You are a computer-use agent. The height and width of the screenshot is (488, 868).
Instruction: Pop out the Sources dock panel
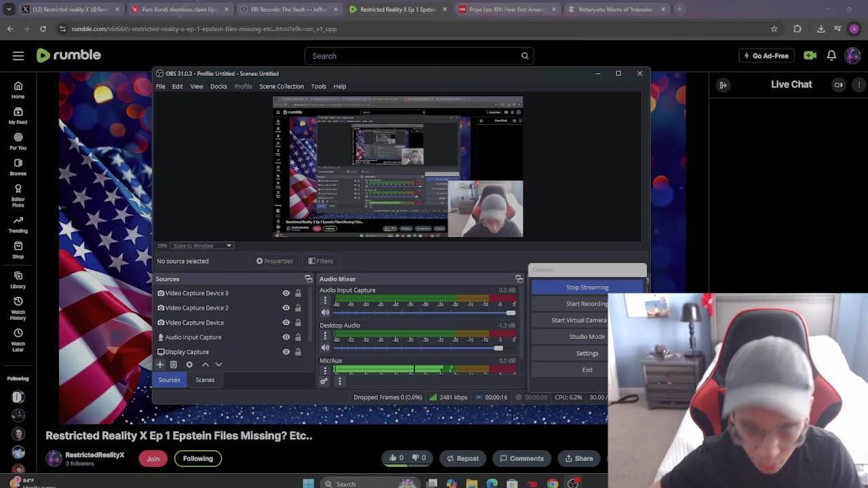(x=309, y=279)
